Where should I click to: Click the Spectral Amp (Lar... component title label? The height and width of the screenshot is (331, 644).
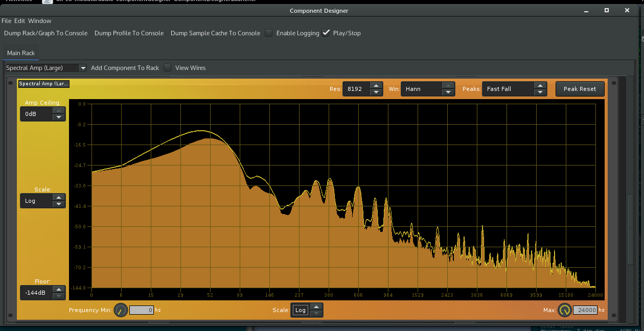(x=43, y=84)
